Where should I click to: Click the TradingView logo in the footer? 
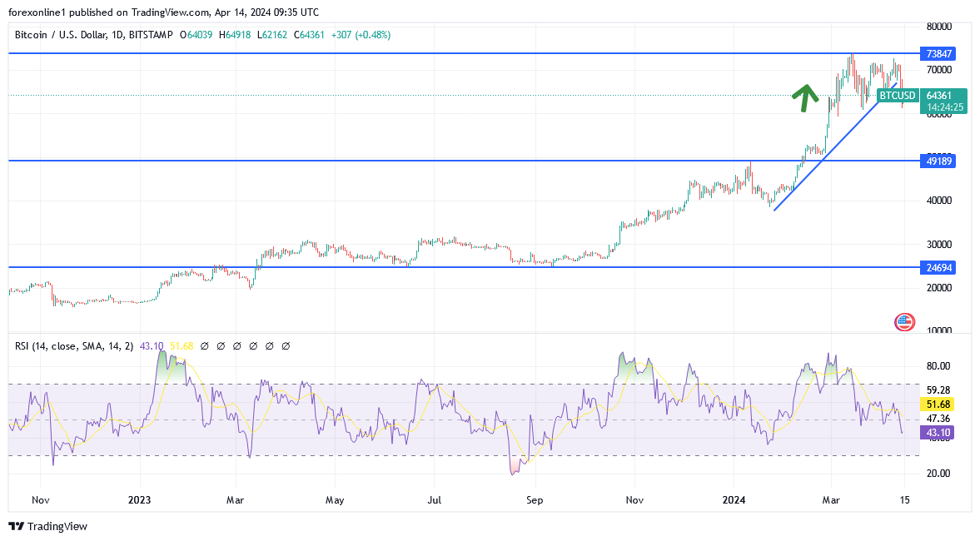[15, 527]
